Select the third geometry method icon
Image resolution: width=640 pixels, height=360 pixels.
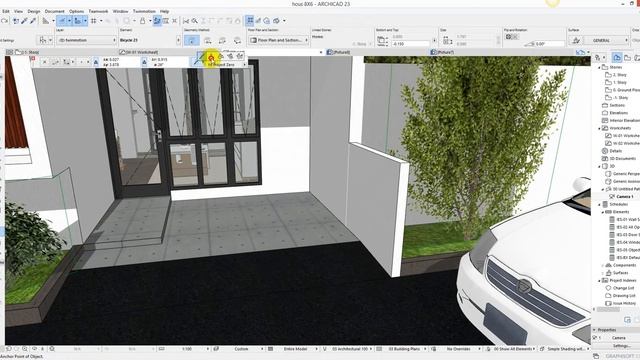point(222,40)
